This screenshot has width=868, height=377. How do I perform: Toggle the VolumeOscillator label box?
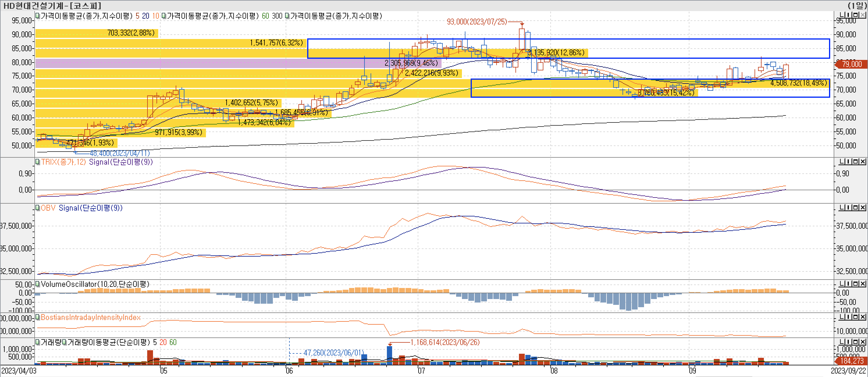click(38, 284)
